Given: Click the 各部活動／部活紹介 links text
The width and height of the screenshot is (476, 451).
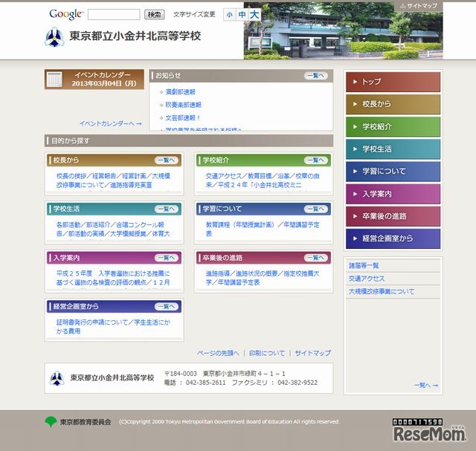Looking at the screenshot, I should point(113,230).
